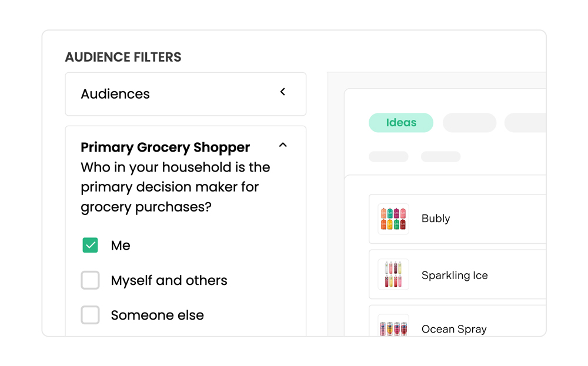588x366 pixels.
Task: Switch to the Ideas tab
Action: pos(401,123)
